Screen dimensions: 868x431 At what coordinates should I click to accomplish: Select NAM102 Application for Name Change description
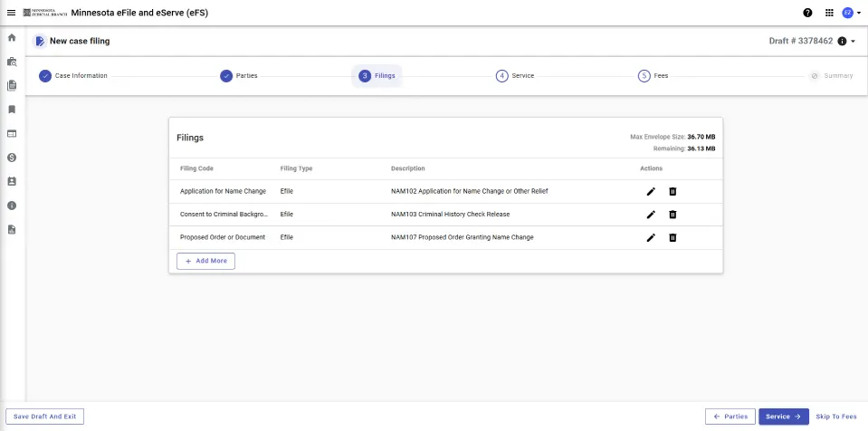point(470,191)
